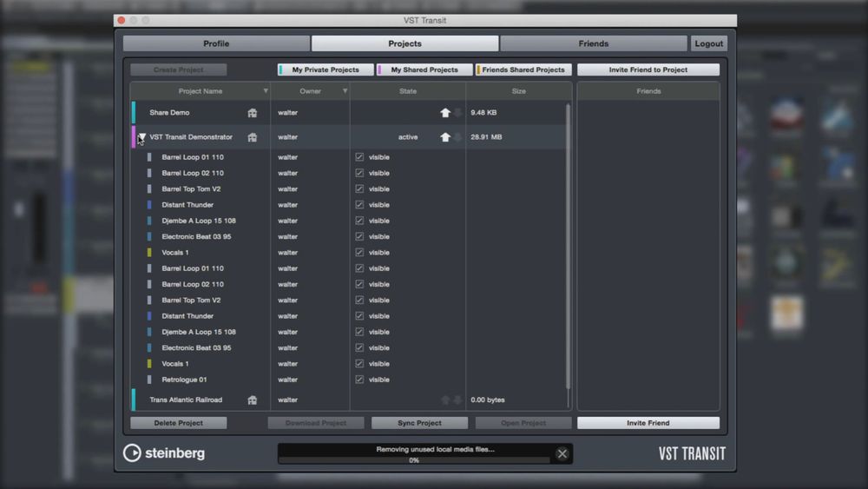Cancel the media file removal with the X
The width and height of the screenshot is (868, 489).
(x=562, y=454)
